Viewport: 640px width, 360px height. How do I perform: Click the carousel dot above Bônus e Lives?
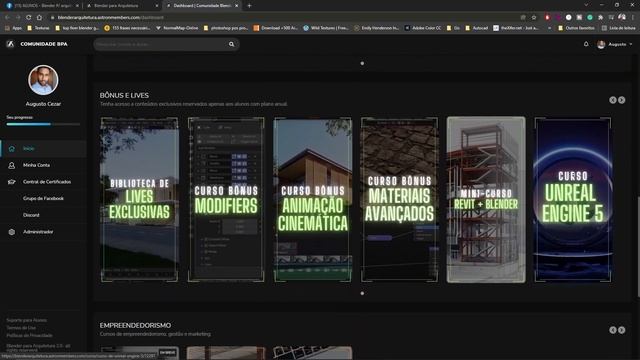[x=362, y=64]
